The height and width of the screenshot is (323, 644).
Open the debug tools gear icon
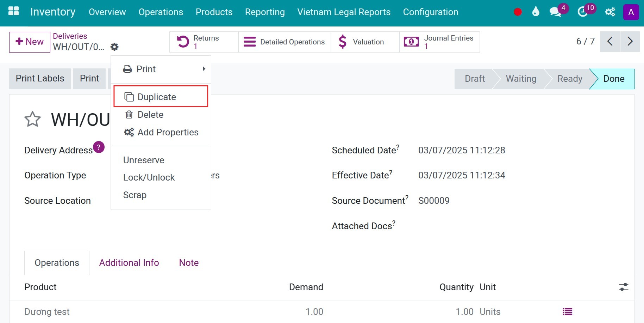tap(610, 12)
